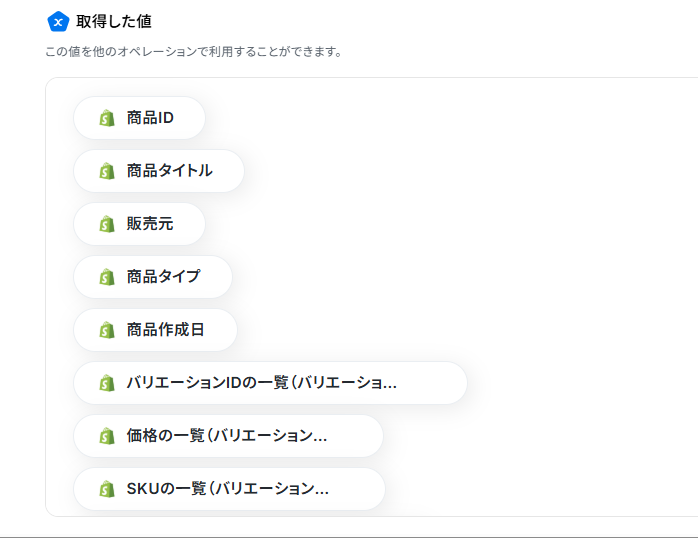Select the 価格の一覧 value chip
The height and width of the screenshot is (538, 698).
[x=228, y=436]
